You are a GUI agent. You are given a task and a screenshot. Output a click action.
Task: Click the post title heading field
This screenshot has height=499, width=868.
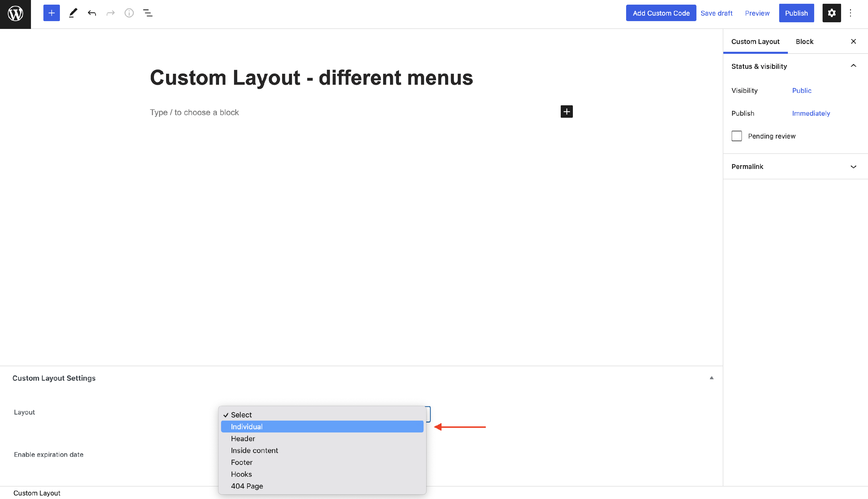pos(311,78)
